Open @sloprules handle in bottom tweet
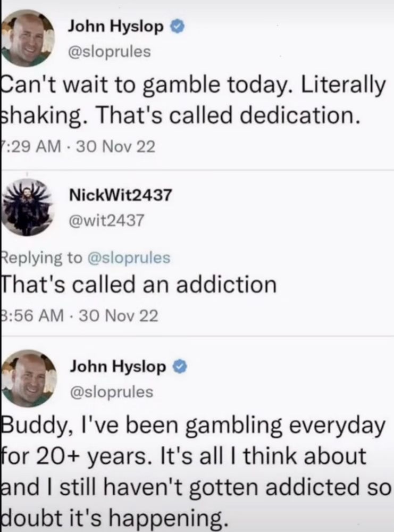394x532 pixels. (112, 392)
